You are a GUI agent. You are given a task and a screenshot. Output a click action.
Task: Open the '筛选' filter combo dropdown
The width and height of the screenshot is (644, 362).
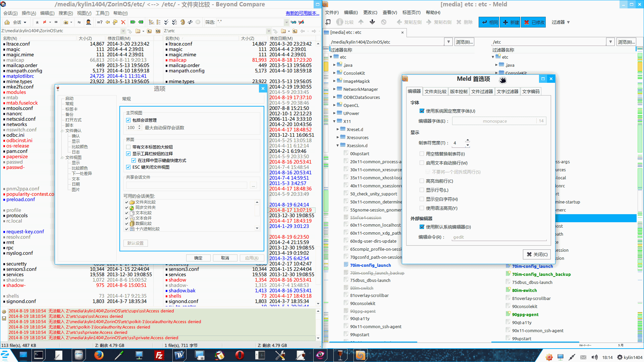pos(286,22)
